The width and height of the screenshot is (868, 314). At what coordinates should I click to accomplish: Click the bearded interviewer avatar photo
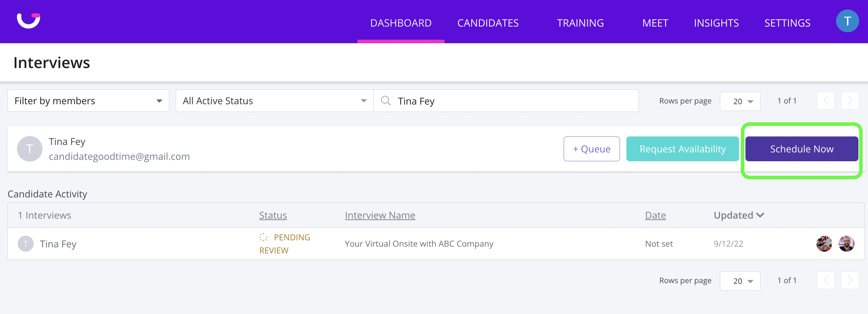[x=846, y=244]
